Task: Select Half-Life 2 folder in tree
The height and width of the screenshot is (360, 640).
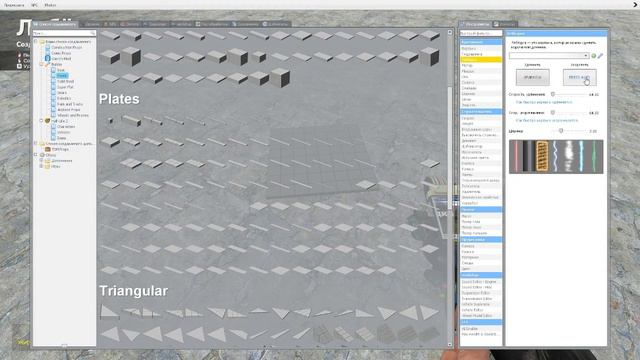Action: (60, 121)
